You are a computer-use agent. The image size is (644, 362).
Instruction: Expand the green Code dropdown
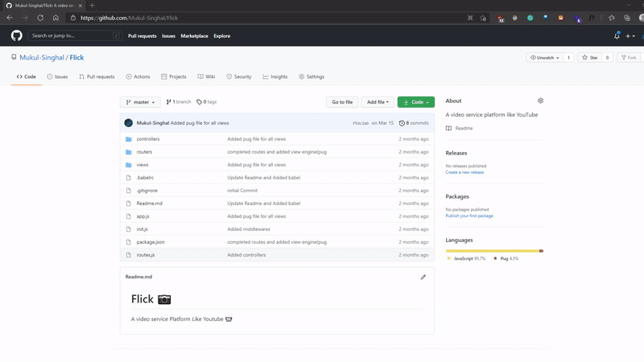click(416, 102)
